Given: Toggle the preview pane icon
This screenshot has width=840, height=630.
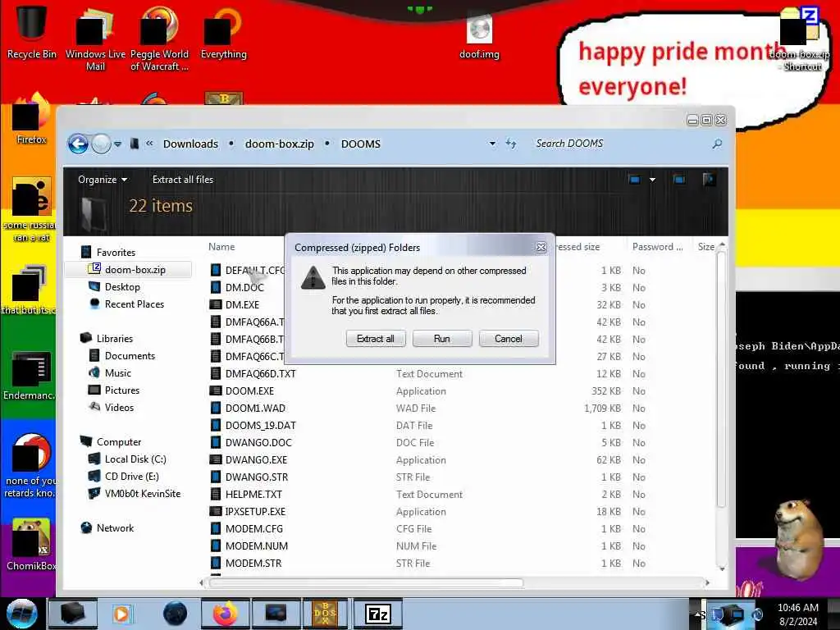Looking at the screenshot, I should coord(679,180).
